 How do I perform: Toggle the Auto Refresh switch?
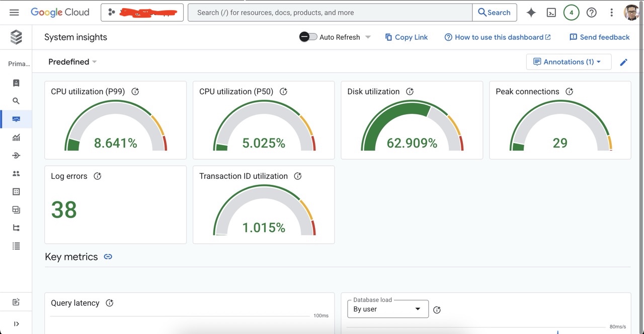[308, 37]
